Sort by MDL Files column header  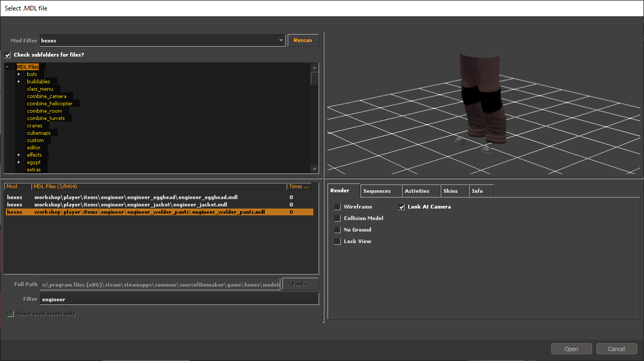pos(159,187)
